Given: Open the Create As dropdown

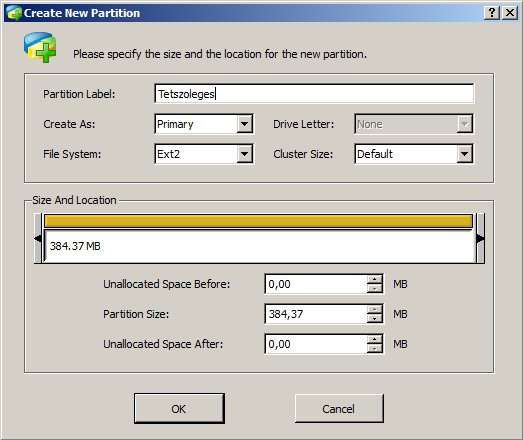Looking at the screenshot, I should pos(204,124).
